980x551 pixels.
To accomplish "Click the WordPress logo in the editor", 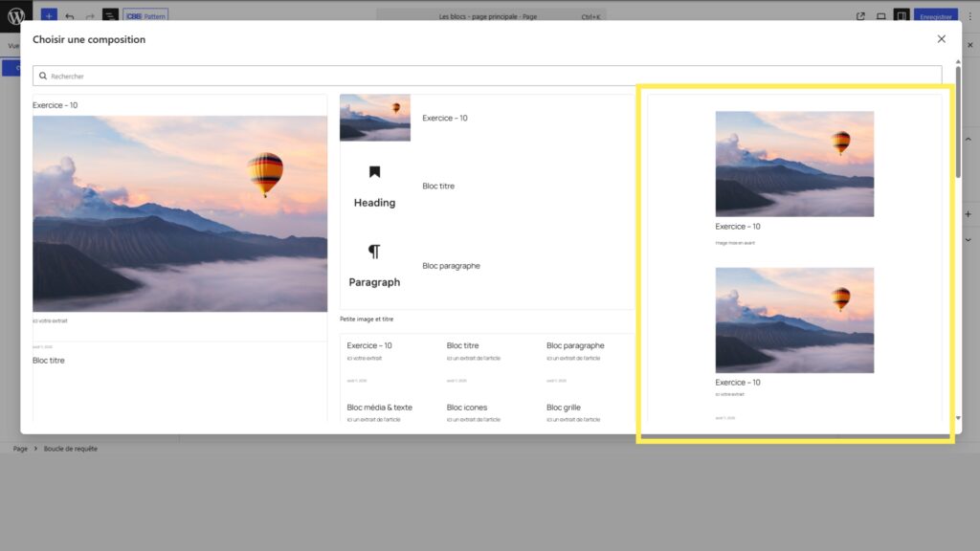I will coord(15,15).
